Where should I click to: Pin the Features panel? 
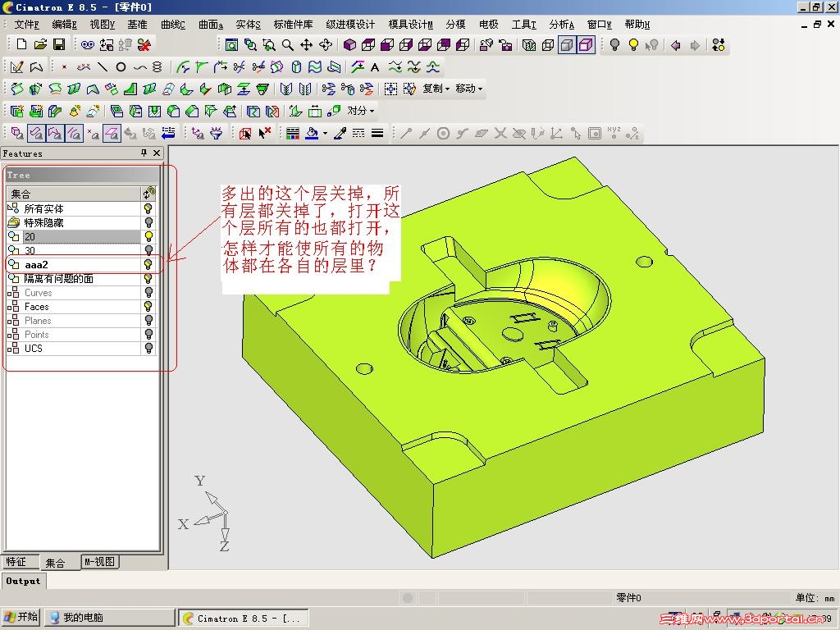[x=144, y=153]
